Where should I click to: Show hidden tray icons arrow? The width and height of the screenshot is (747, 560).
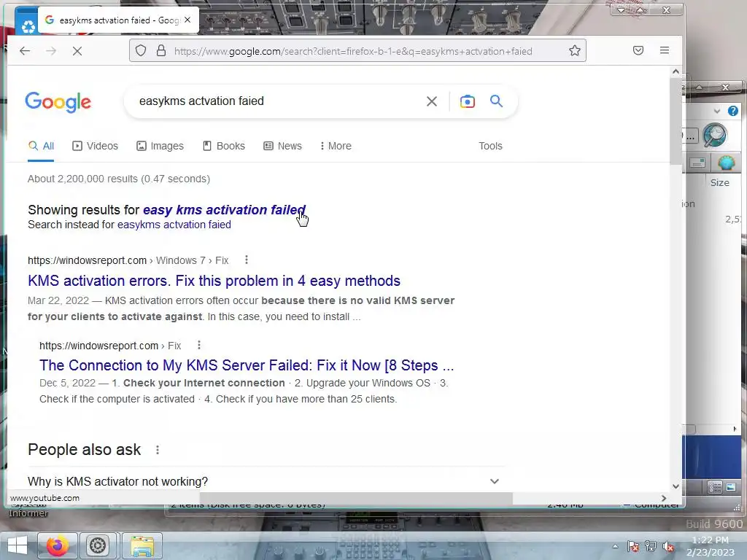[x=615, y=546]
